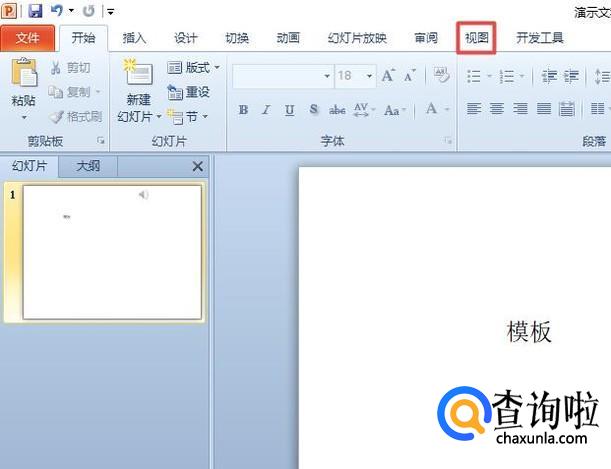Click the decrease list level icon
This screenshot has height=469, width=611.
coord(549,76)
